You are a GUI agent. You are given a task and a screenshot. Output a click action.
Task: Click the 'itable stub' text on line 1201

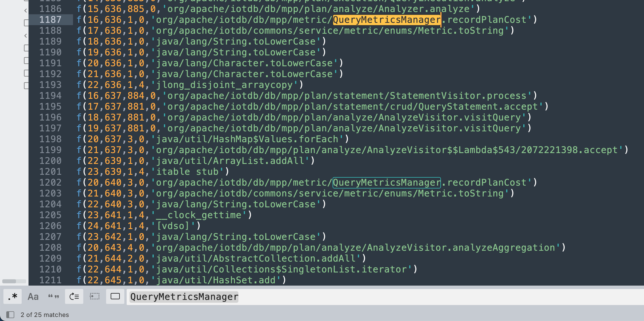tap(187, 172)
